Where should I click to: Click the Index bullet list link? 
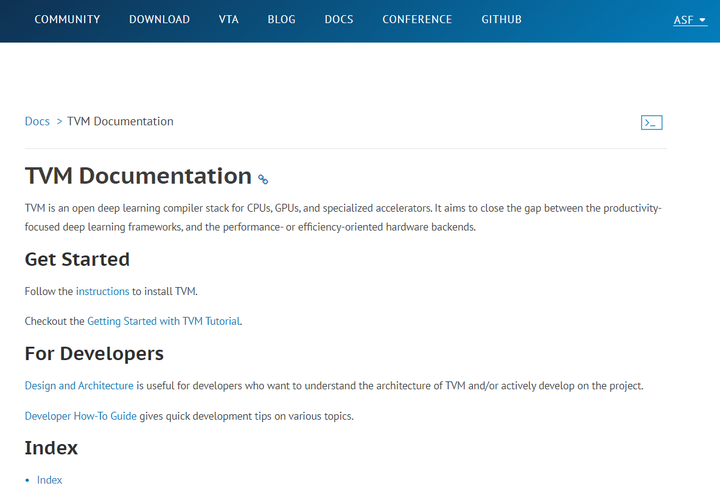tap(49, 480)
